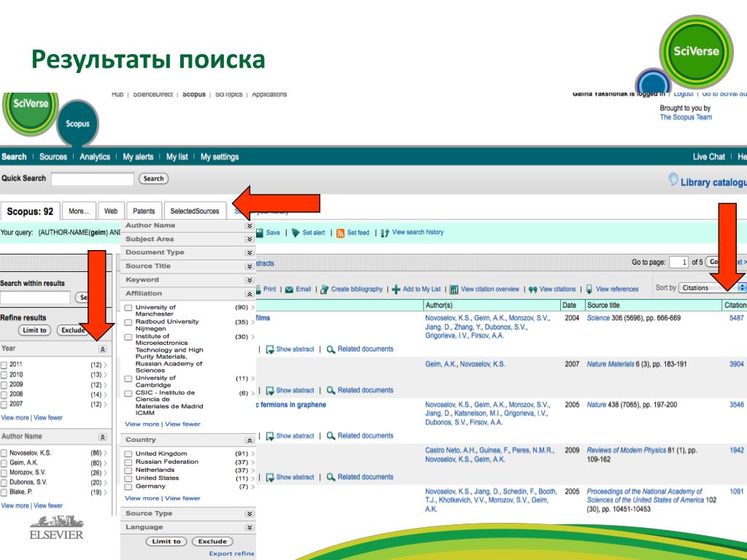
Task: Check the University of Manchester affiliation
Action: 128,308
